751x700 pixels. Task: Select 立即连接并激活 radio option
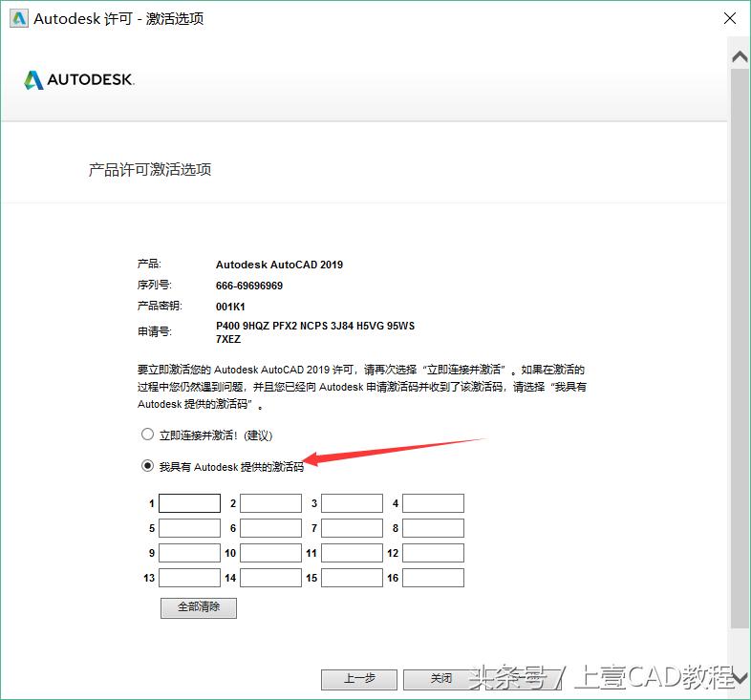tap(147, 435)
